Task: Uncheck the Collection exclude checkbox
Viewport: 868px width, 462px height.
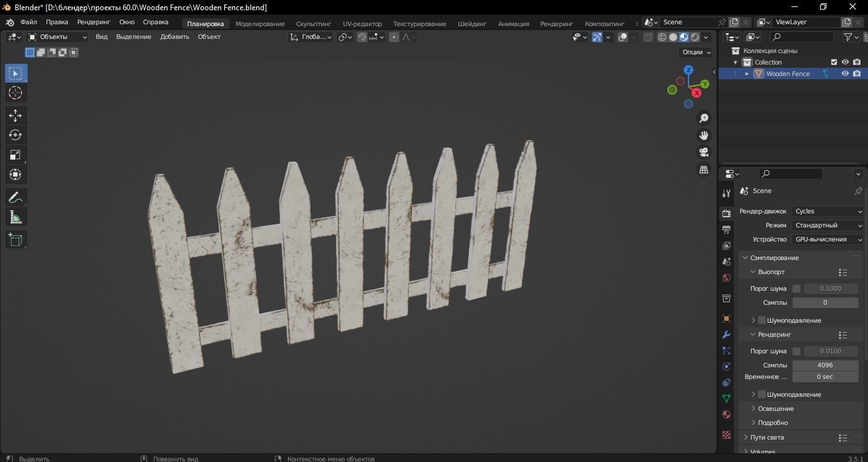Action: (834, 62)
